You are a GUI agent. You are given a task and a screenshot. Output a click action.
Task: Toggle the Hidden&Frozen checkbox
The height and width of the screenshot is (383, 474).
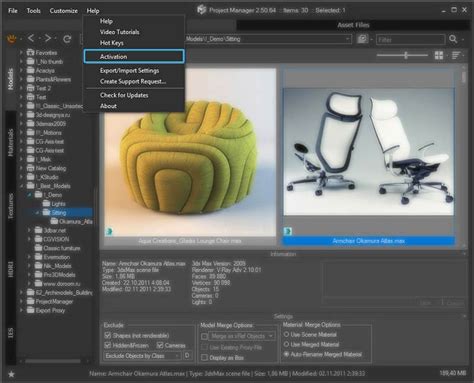108,345
